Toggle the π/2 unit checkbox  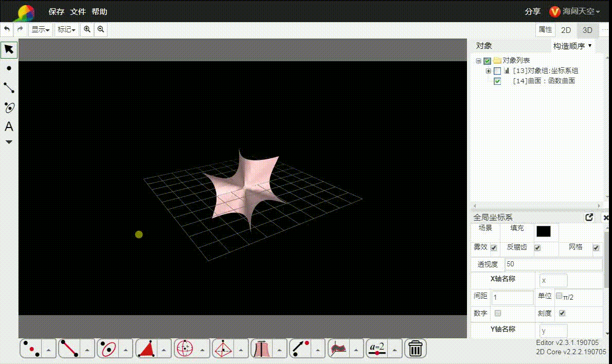tap(559, 296)
